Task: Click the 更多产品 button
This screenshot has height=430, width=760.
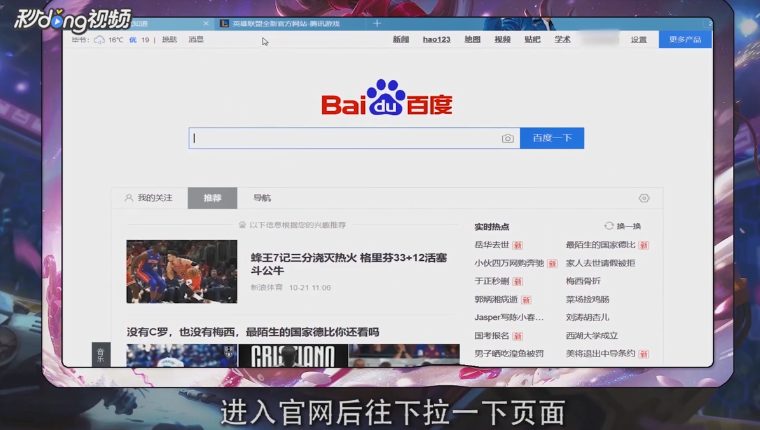Action: click(685, 39)
